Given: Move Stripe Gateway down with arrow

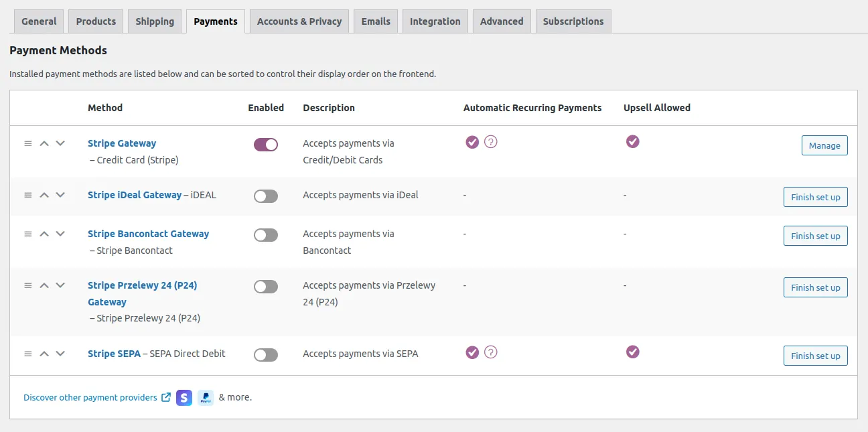Looking at the screenshot, I should coord(60,143).
